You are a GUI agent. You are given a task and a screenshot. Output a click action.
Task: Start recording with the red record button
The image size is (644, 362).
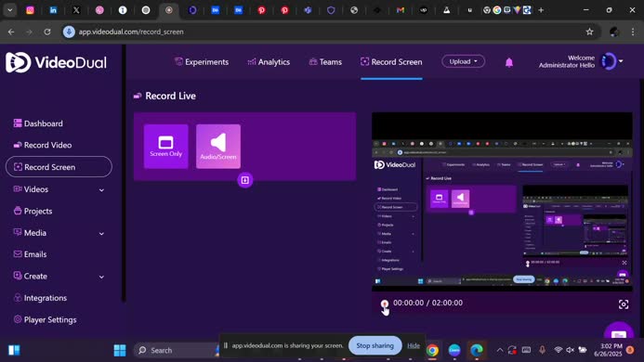click(385, 304)
